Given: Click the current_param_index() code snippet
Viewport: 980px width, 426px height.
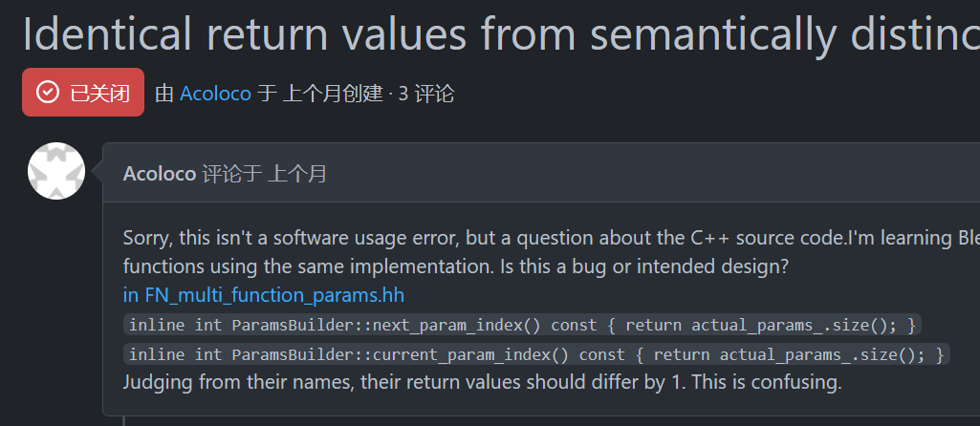Looking at the screenshot, I should pos(536,355).
